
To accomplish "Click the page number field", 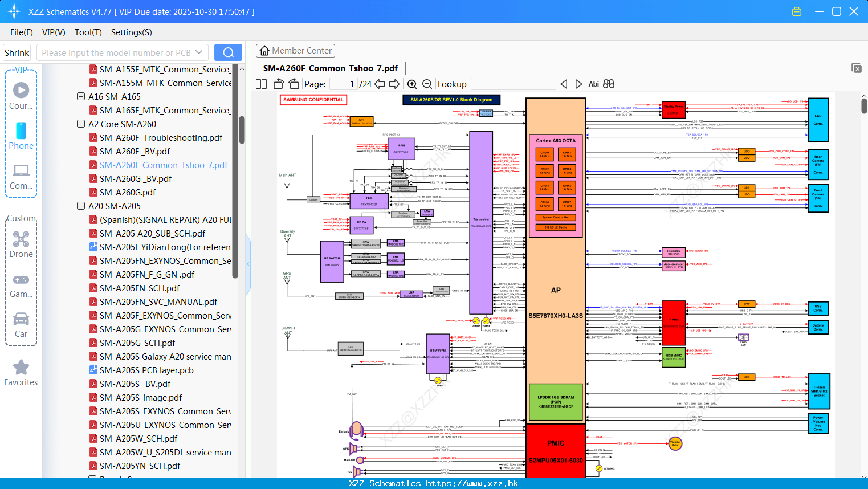I will pos(344,84).
